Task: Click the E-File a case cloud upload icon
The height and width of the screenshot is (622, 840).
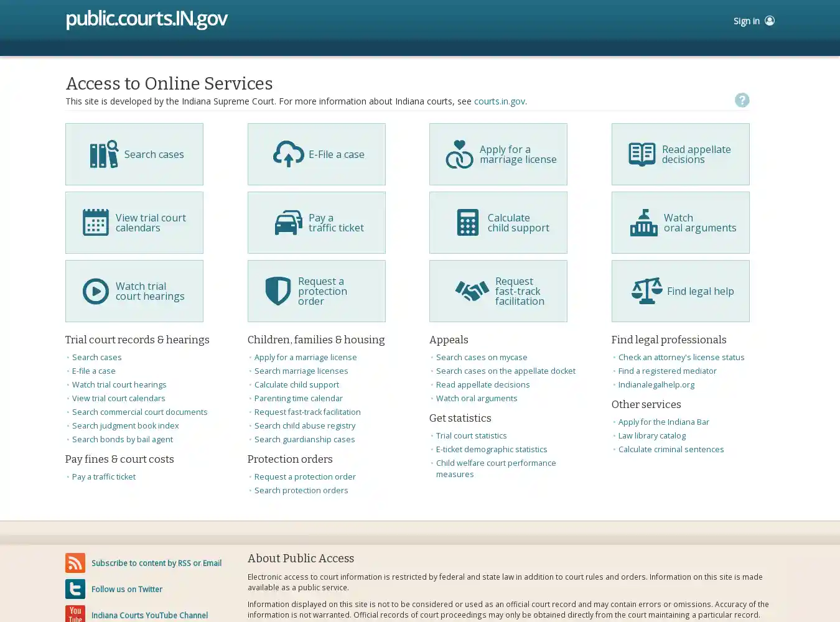Action: pyautogui.click(x=289, y=154)
